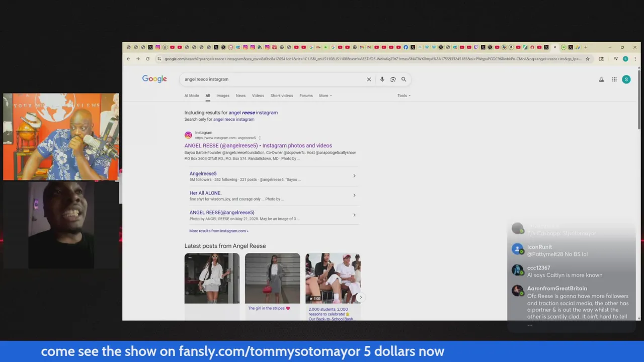
Task: Open 'The girl in the stripes' caption
Action: pyautogui.click(x=269, y=308)
